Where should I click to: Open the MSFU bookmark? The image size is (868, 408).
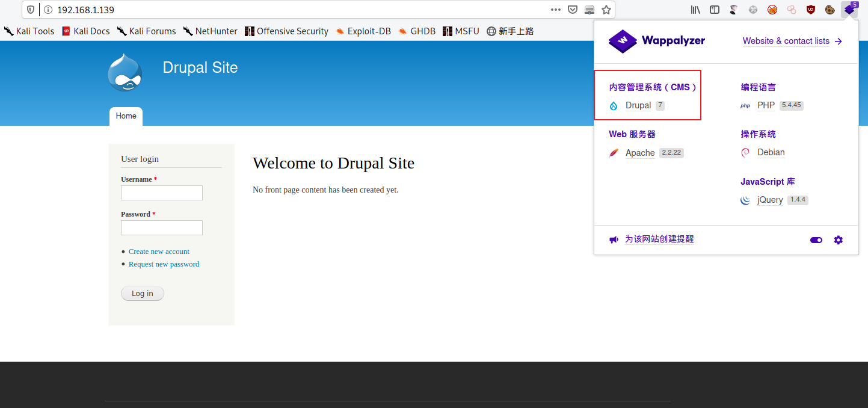[461, 31]
